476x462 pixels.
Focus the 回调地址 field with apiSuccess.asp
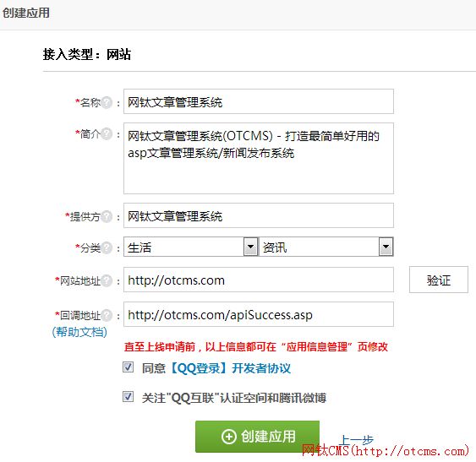(259, 314)
